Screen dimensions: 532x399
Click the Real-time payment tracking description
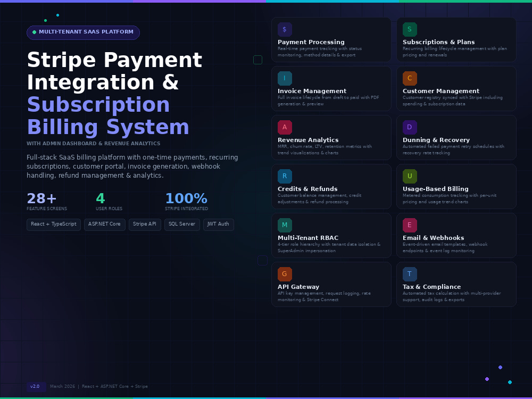pyautogui.click(x=320, y=52)
